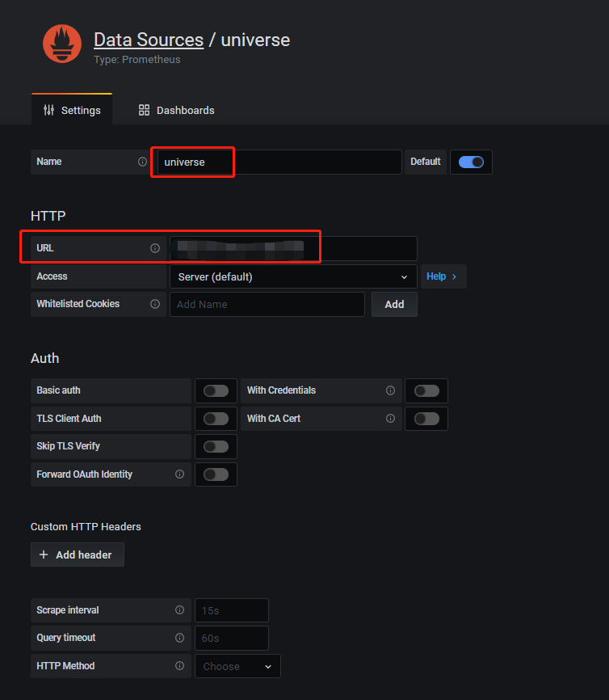Viewport: 609px width, 700px height.
Task: Click the Add Name cookie input field
Action: coord(267,304)
